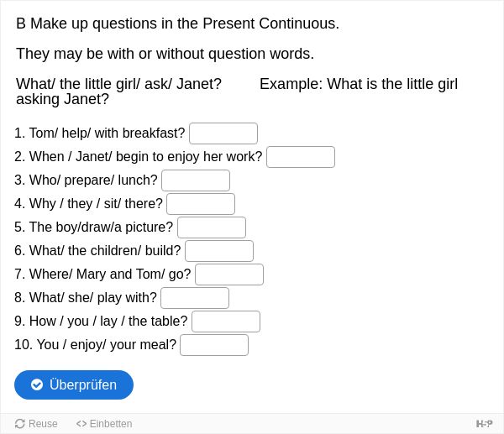Viewport: 504px width, 434px height.
Task: Focus answer box for Tom help with breakfast
Action: click(x=223, y=133)
